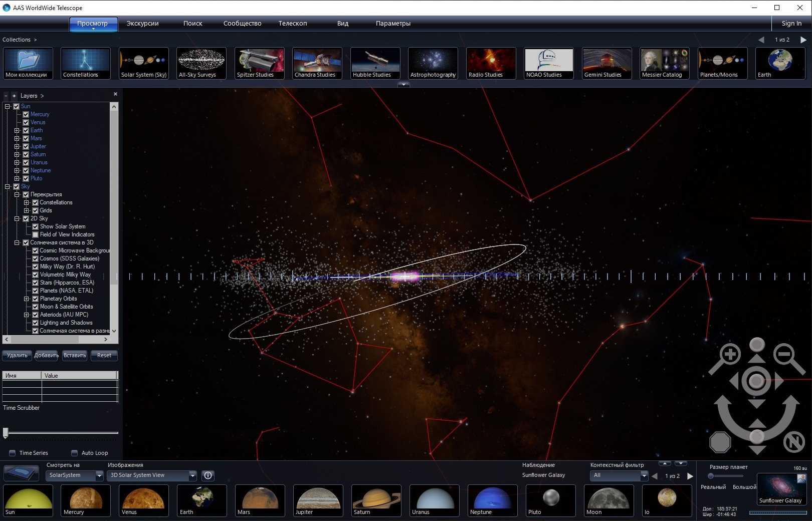Screen dimensions: 812x521
Task: Open Gemini Studies collection
Action: [607, 63]
